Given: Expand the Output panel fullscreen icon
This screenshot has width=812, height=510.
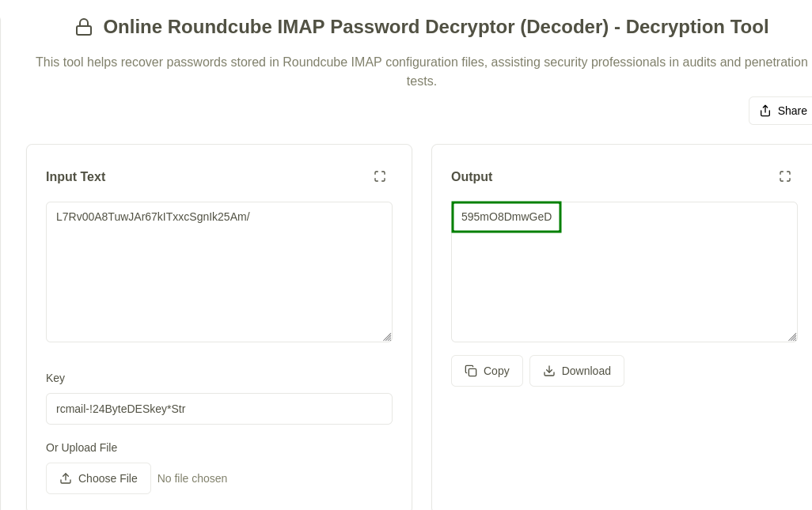Looking at the screenshot, I should (785, 176).
